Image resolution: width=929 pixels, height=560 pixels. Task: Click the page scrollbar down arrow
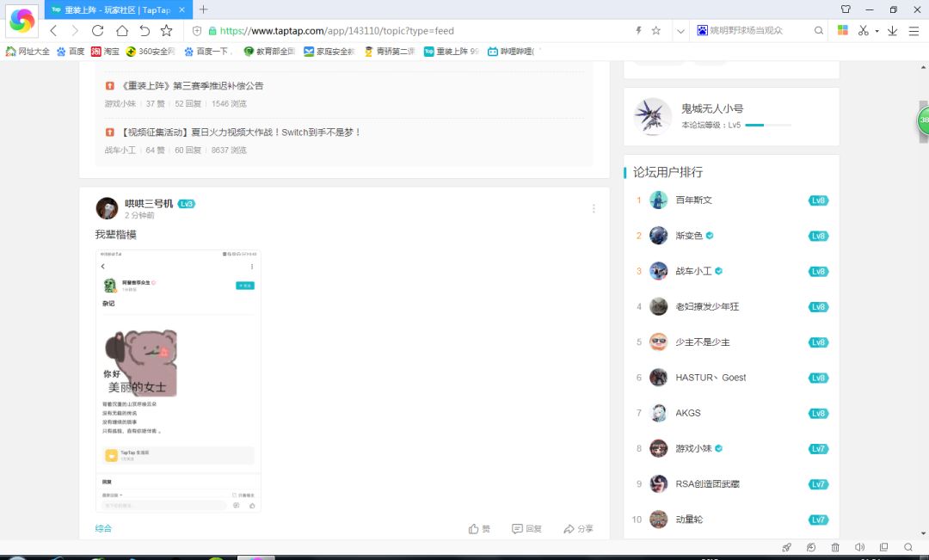point(924,533)
